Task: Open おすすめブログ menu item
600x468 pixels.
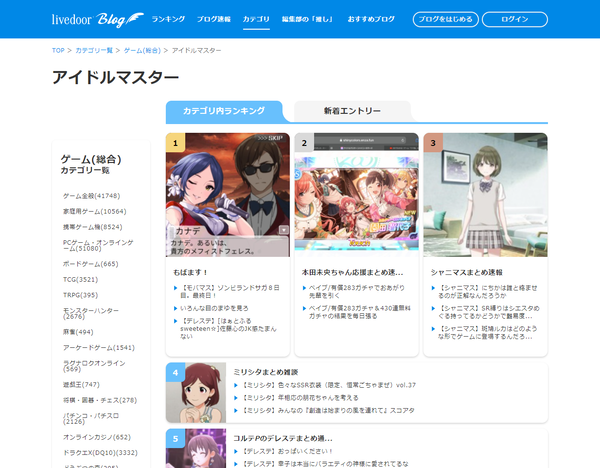Action: [x=371, y=19]
